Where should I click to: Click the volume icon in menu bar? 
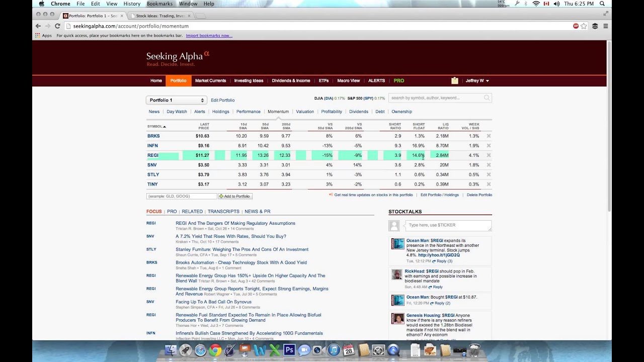point(556,4)
